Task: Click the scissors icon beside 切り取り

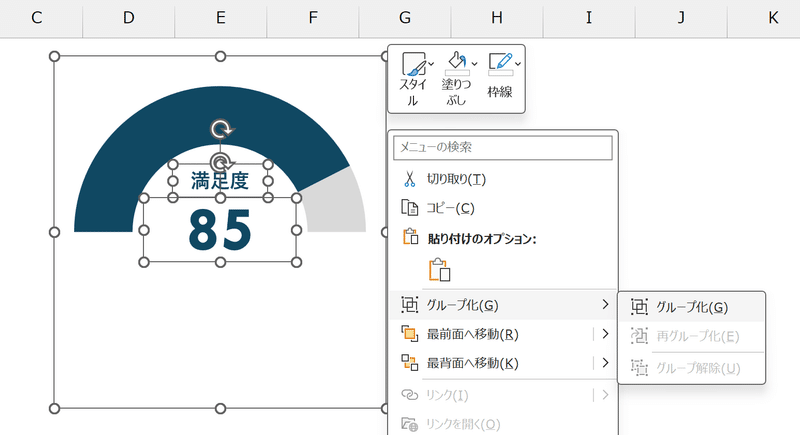Action: 409,179
